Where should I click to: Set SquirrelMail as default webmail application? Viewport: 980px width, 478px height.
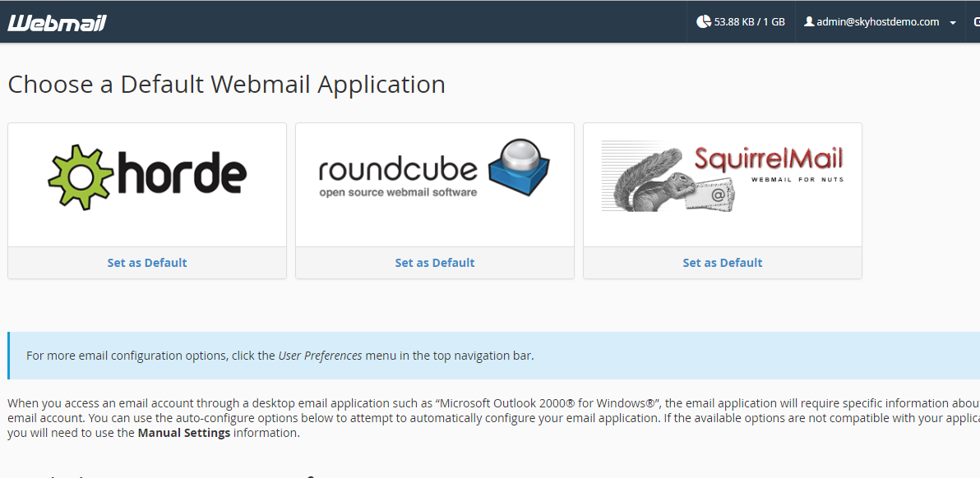click(723, 263)
